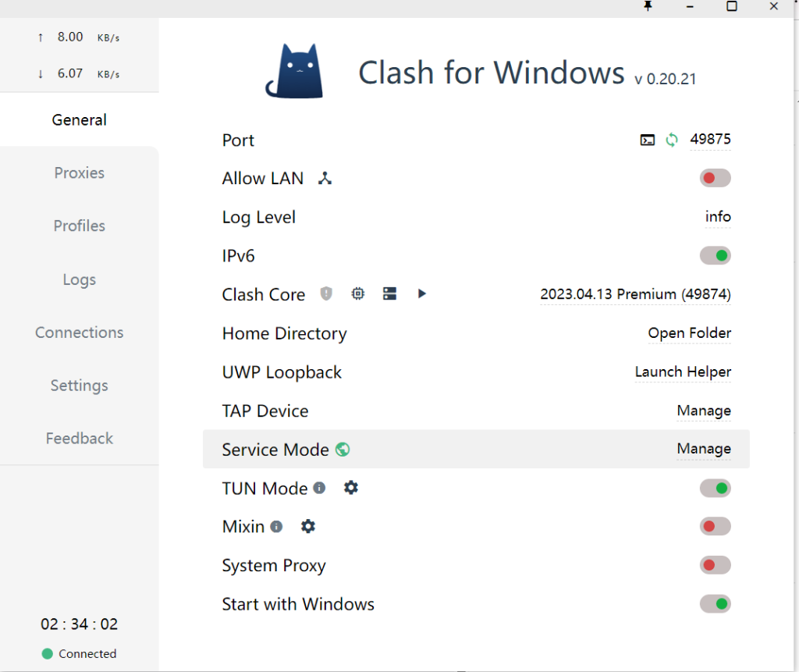This screenshot has height=672, width=799.
Task: Turn on the System Proxy toggle
Action: click(715, 565)
